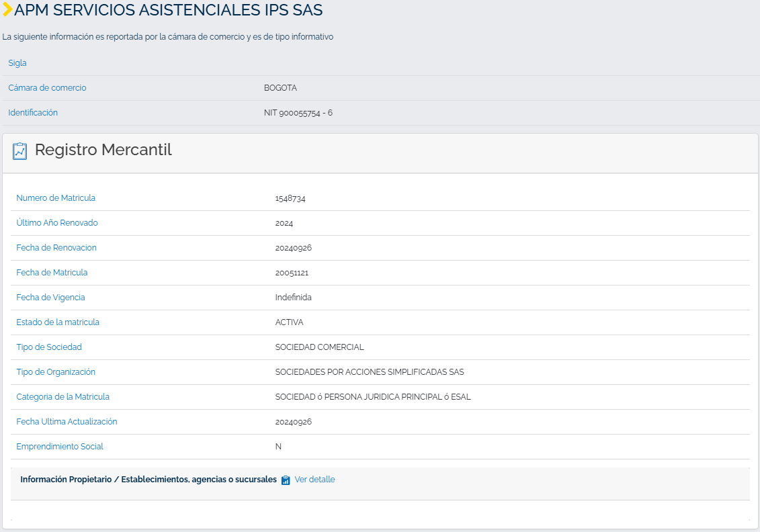The width and height of the screenshot is (760, 532).
Task: Click the Fecha Ultima Actualización label
Action: pos(67,422)
